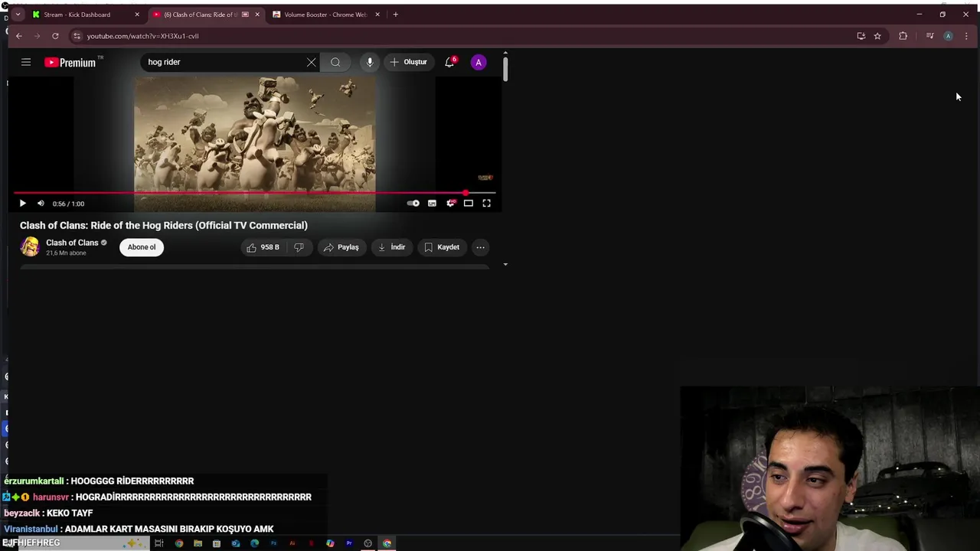Subscribe with 'Abone ol' button

pos(142,247)
